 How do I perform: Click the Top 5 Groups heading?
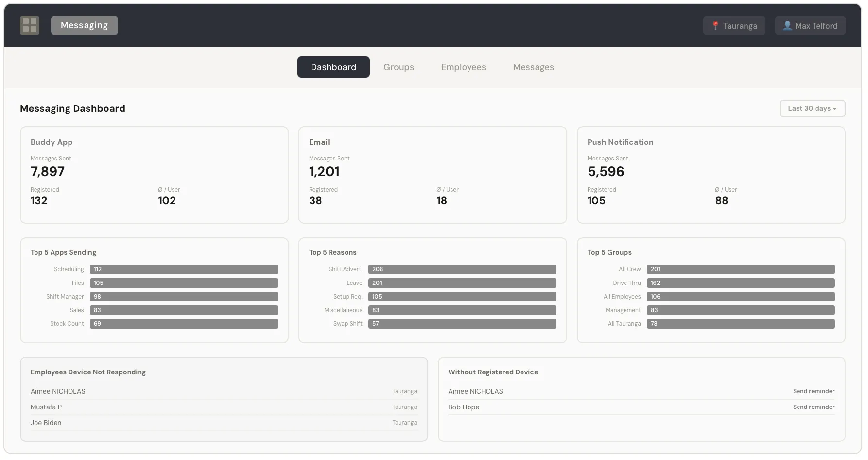click(x=609, y=252)
